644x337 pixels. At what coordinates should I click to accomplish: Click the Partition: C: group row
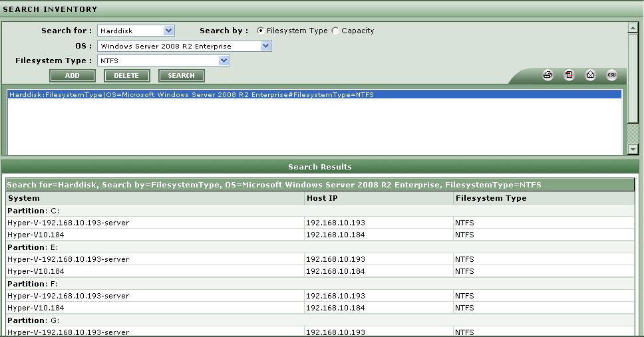(x=320, y=211)
